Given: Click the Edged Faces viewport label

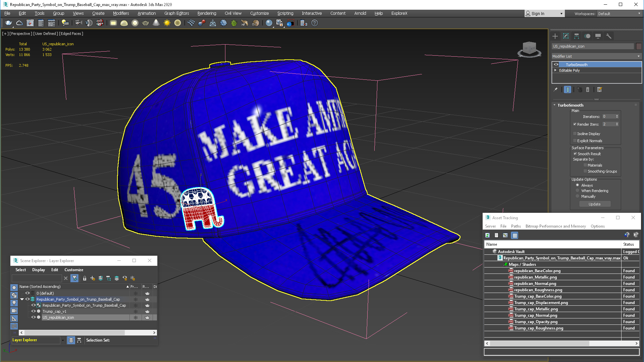Looking at the screenshot, I should (x=71, y=34).
